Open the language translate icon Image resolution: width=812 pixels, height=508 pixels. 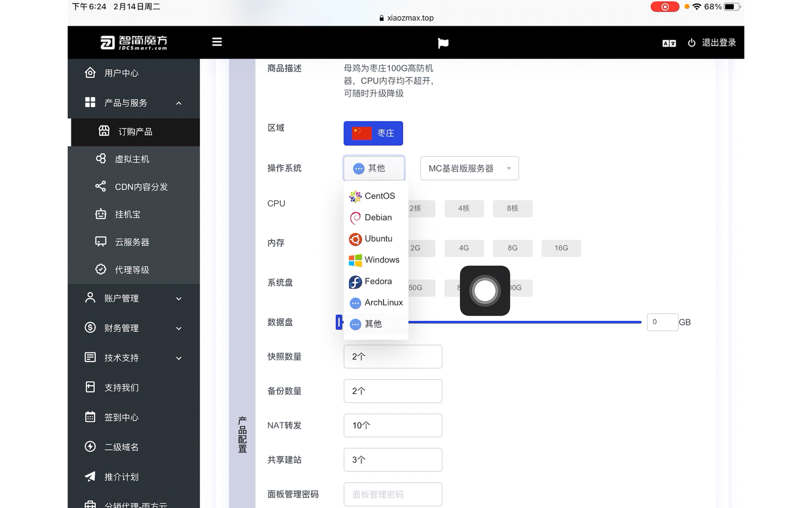669,43
